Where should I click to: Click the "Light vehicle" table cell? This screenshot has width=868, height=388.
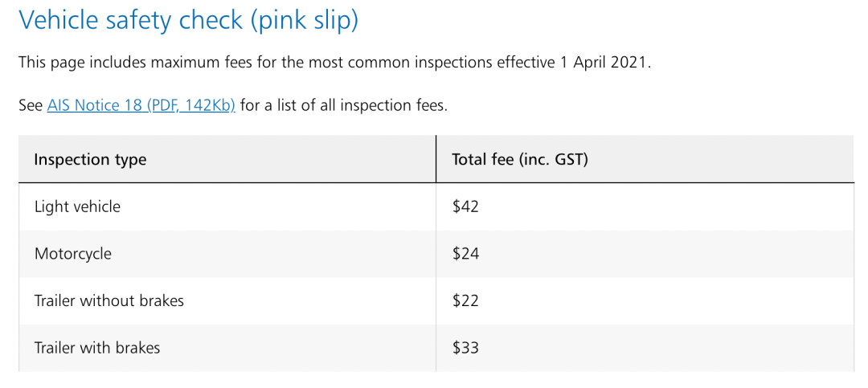tap(77, 206)
